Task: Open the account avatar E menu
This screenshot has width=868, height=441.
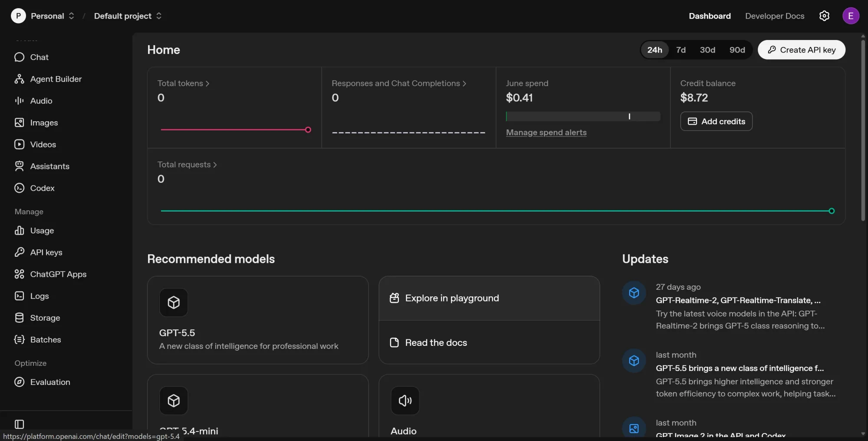Action: (x=851, y=16)
